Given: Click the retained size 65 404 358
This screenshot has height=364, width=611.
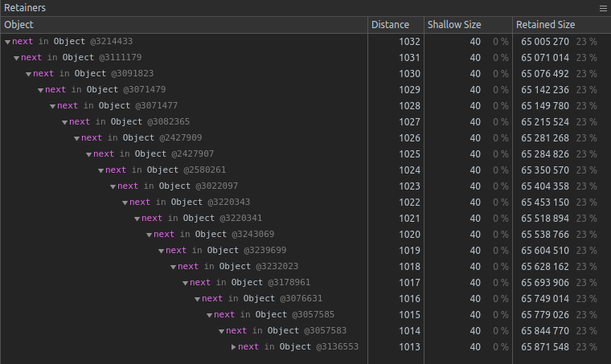Looking at the screenshot, I should coord(545,186).
